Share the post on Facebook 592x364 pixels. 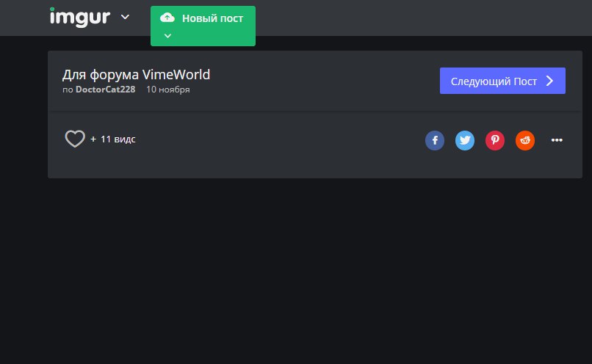[435, 141]
